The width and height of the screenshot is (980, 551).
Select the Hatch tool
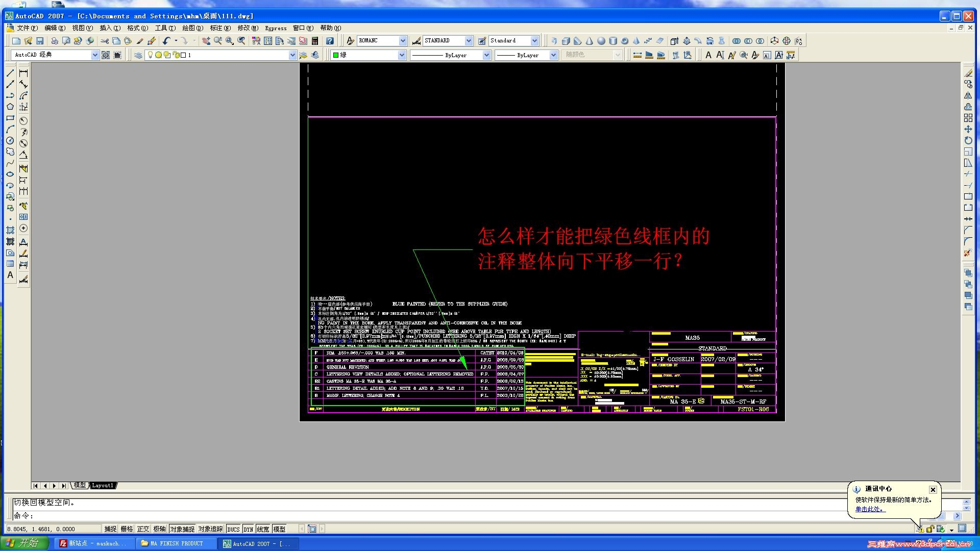pos(10,230)
